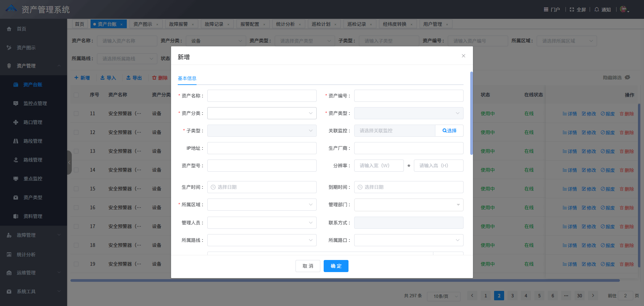Click 详情 on the row 11 asset
This screenshot has width=644, height=306.
click(570, 114)
